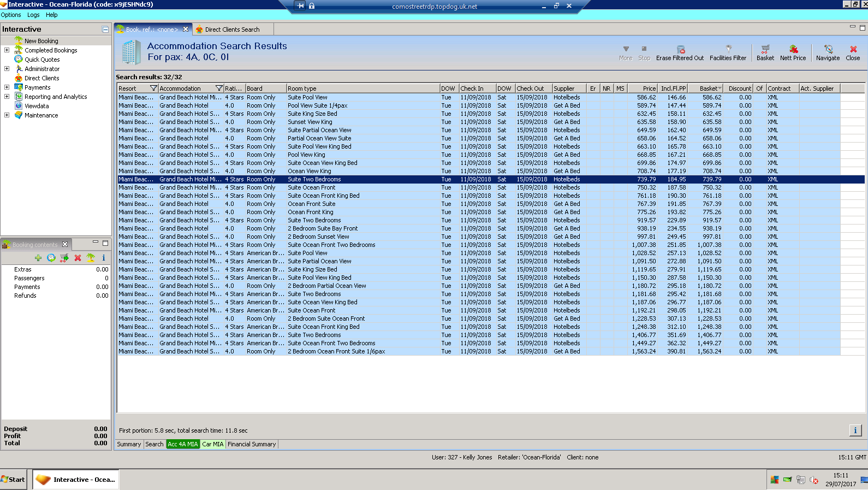Open the Help menu

(x=52, y=15)
